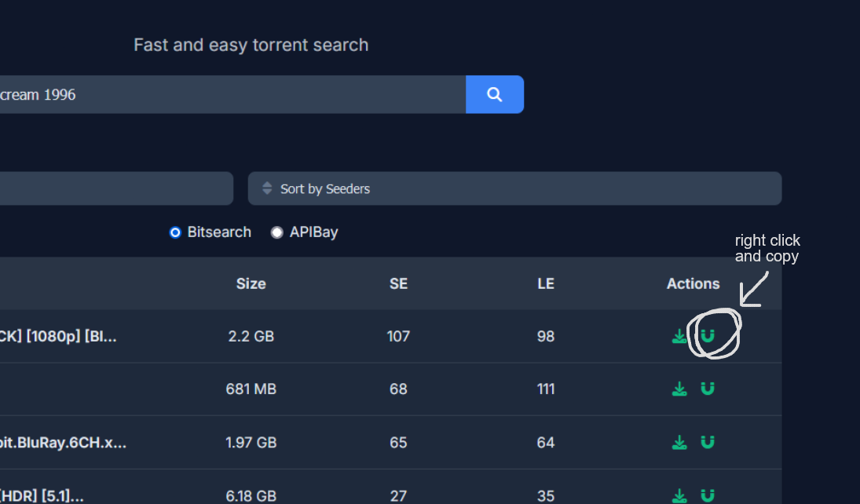Click download icon in the 681 MB row
The width and height of the screenshot is (860, 504).
[679, 389]
